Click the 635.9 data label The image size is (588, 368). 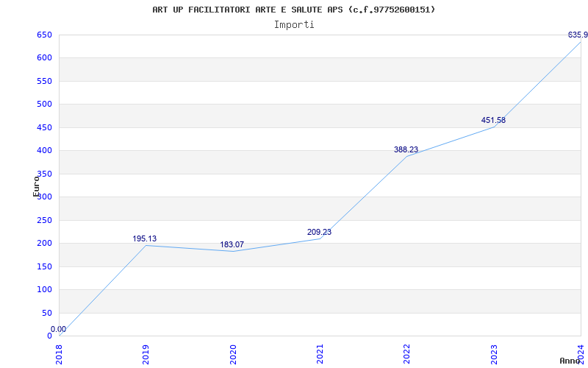578,35
